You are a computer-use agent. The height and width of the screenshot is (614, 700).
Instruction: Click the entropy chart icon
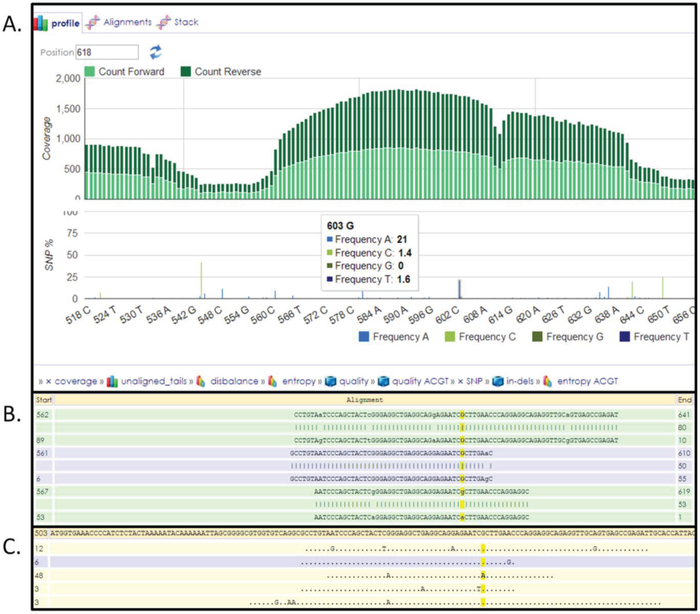pos(273,381)
